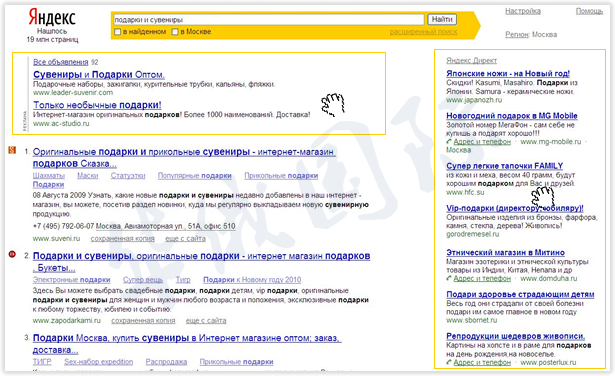Open 'Адрес и телефон' for www.posterlux.ru
Screen dimensions: 615x376
point(482,362)
